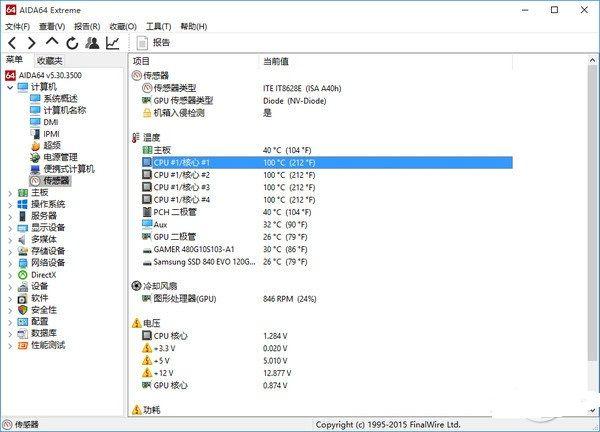Go up one level with Up arrow
This screenshot has height=432, width=600.
[52, 42]
